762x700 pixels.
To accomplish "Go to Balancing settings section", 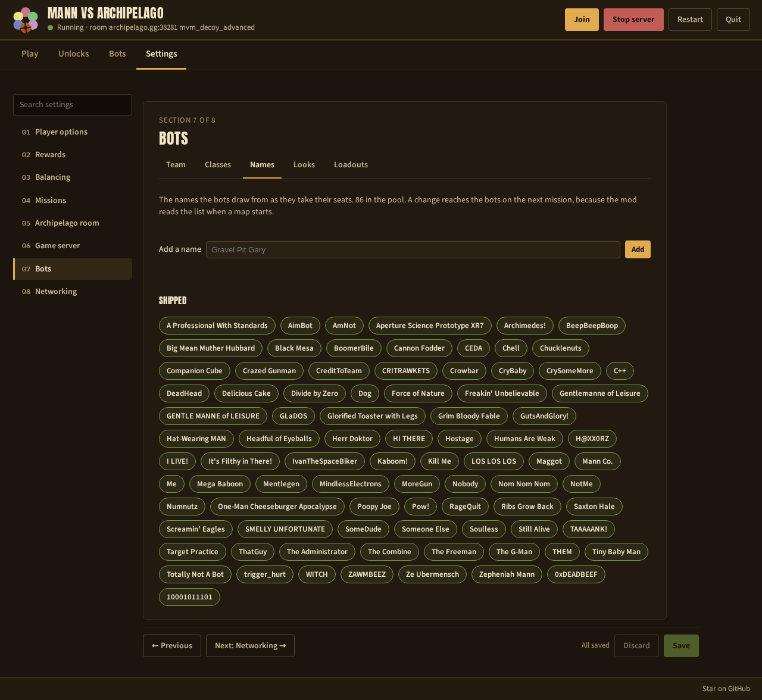I will 73,177.
